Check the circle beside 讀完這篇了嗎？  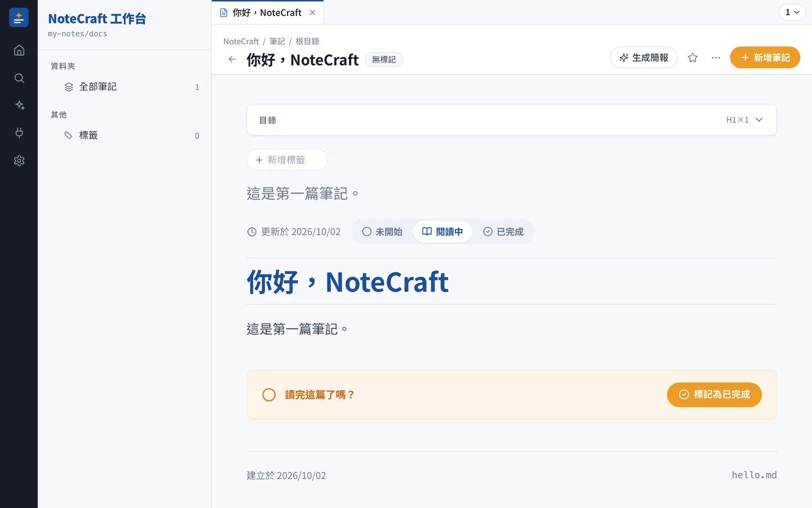point(269,395)
